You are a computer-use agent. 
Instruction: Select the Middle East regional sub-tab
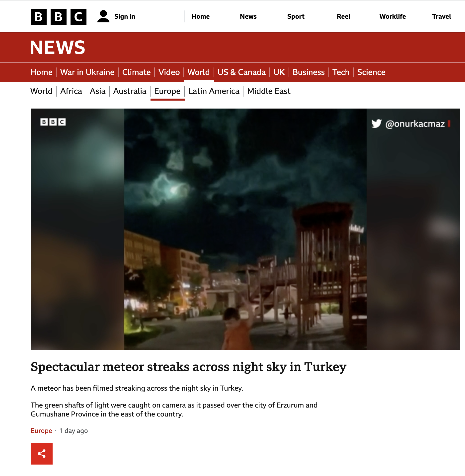tap(269, 91)
